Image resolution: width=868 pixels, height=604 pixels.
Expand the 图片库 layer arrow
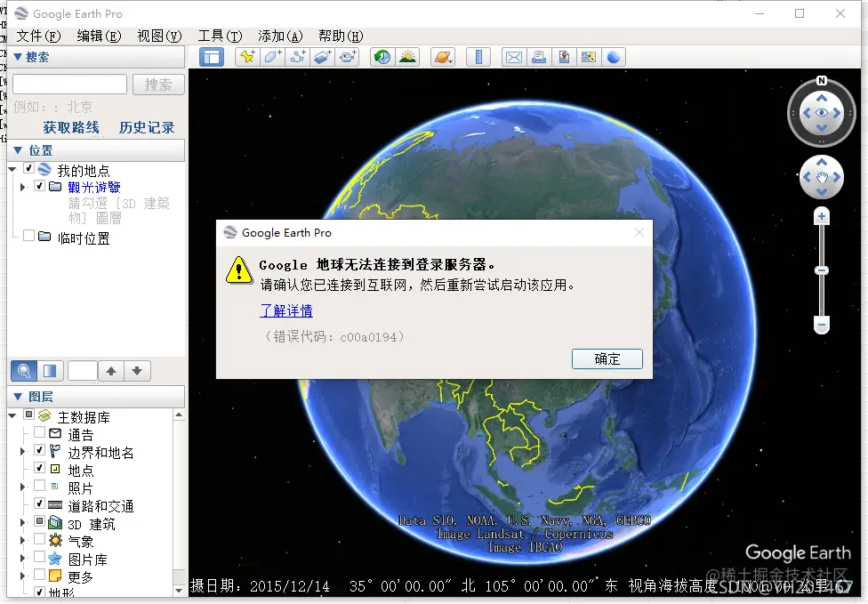23,558
